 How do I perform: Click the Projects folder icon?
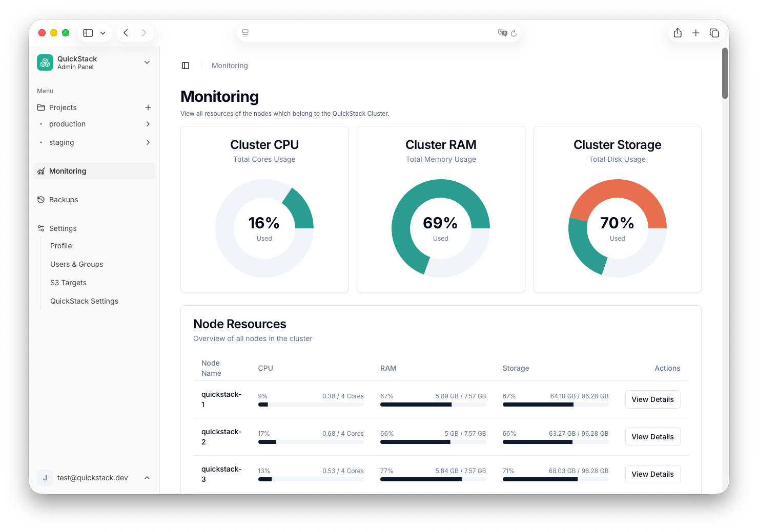pyautogui.click(x=41, y=108)
